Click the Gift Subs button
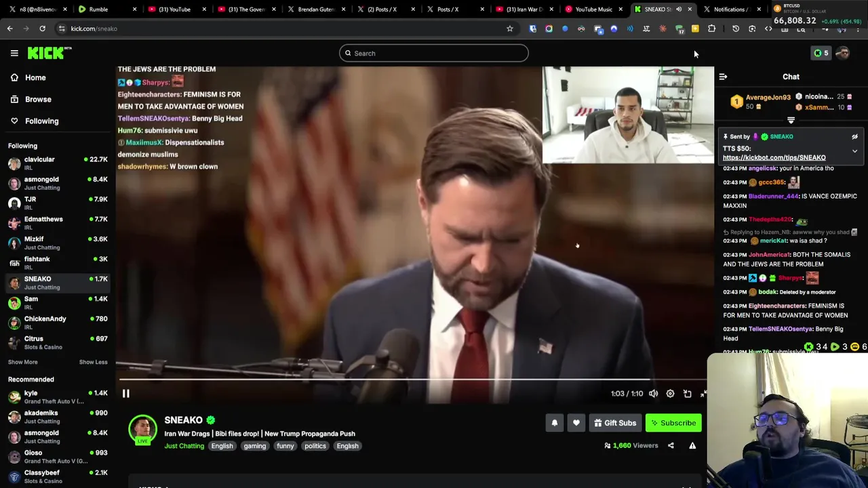The height and width of the screenshot is (488, 868). coord(615,423)
